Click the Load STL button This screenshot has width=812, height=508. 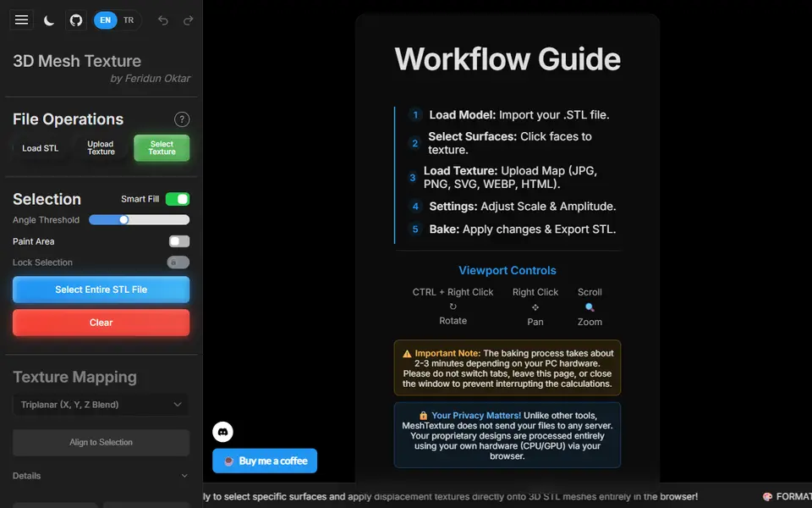click(41, 148)
